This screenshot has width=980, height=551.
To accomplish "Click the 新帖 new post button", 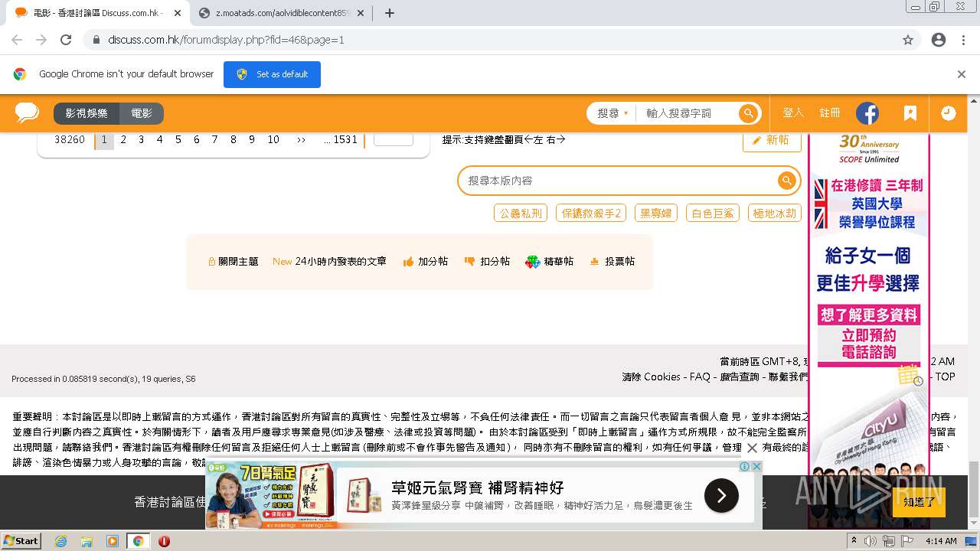I will 772,140.
